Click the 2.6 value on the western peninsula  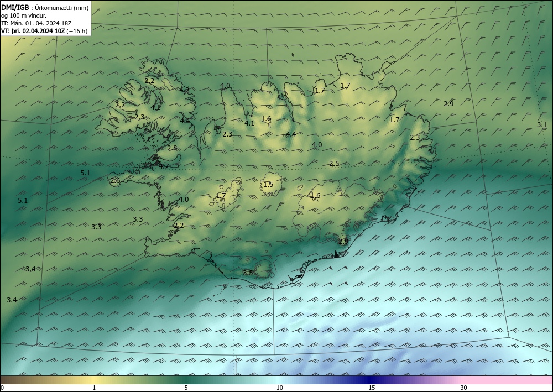[115, 181]
